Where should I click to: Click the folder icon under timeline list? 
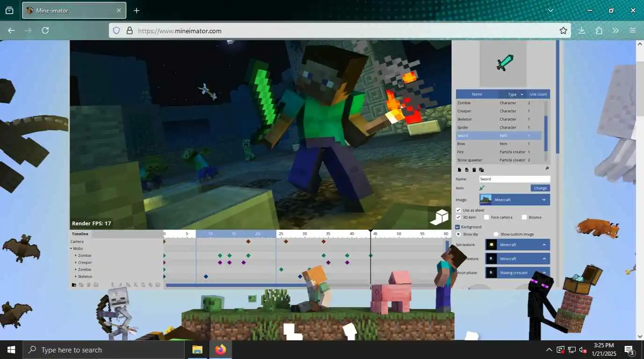point(73,285)
